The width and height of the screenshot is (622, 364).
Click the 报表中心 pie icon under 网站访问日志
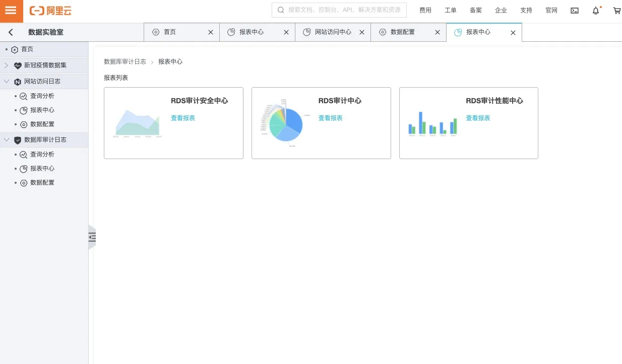pos(23,110)
